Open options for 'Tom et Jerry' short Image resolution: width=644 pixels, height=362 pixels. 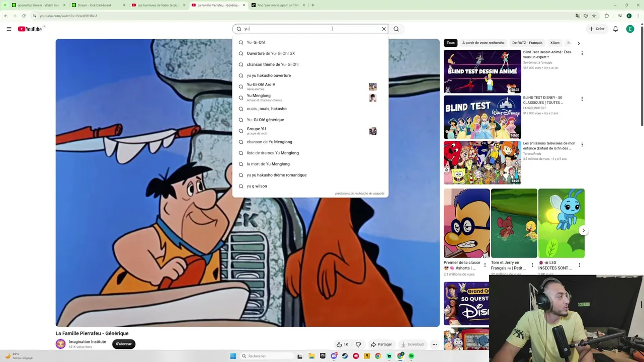pos(532,265)
